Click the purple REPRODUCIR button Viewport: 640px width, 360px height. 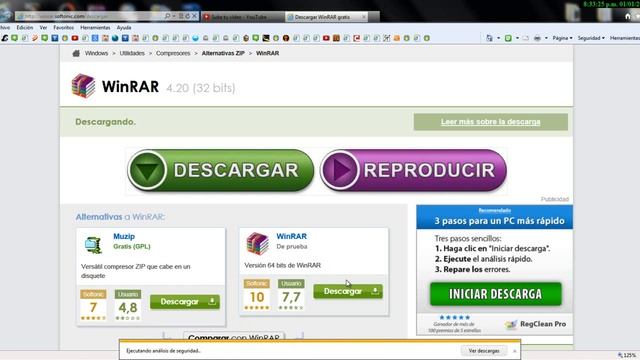[x=413, y=170]
